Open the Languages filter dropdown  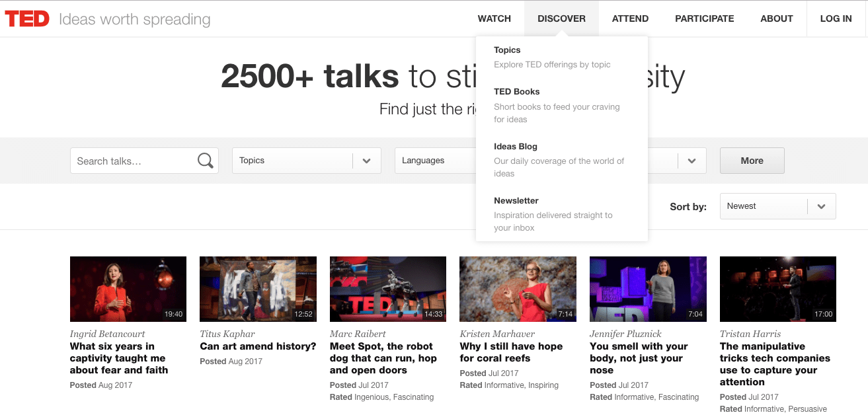[x=435, y=161]
